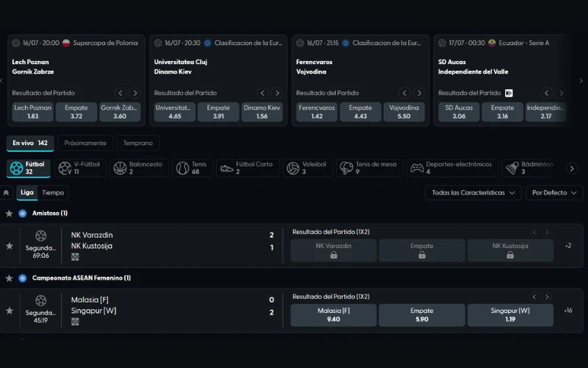Next market arrow in Ferencvaros card
The height and width of the screenshot is (368, 588).
point(419,93)
